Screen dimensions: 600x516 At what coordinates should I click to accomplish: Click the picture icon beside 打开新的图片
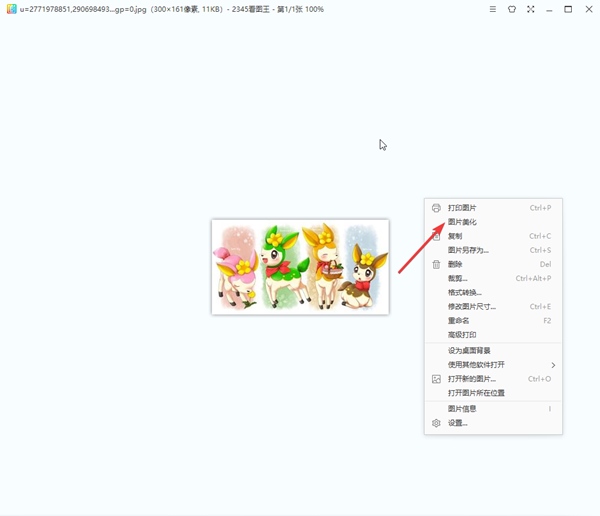point(436,379)
